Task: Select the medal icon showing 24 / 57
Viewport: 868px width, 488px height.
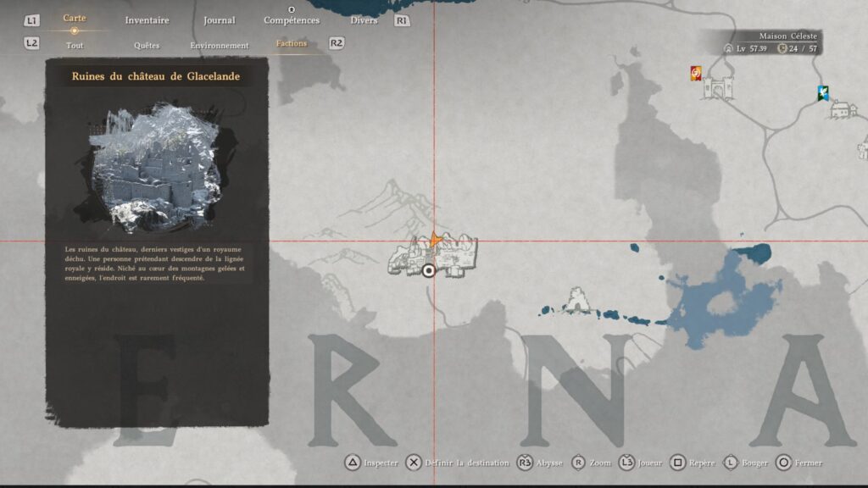Action: pos(782,49)
